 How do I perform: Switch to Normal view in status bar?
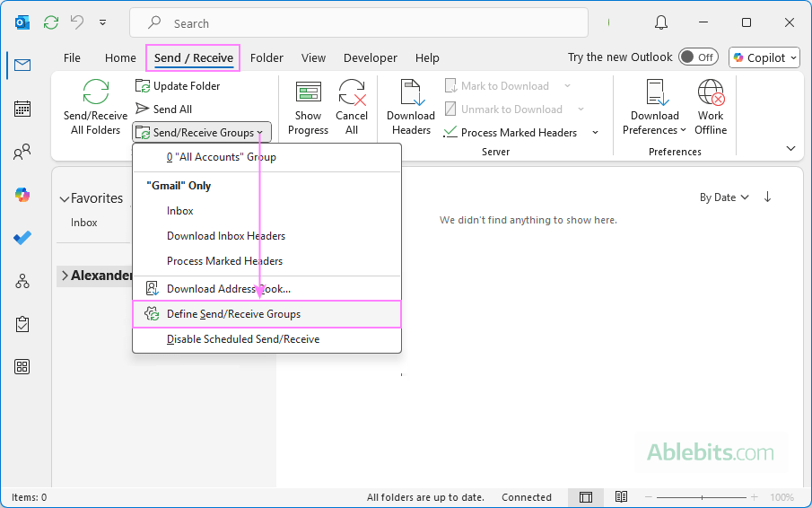click(586, 497)
